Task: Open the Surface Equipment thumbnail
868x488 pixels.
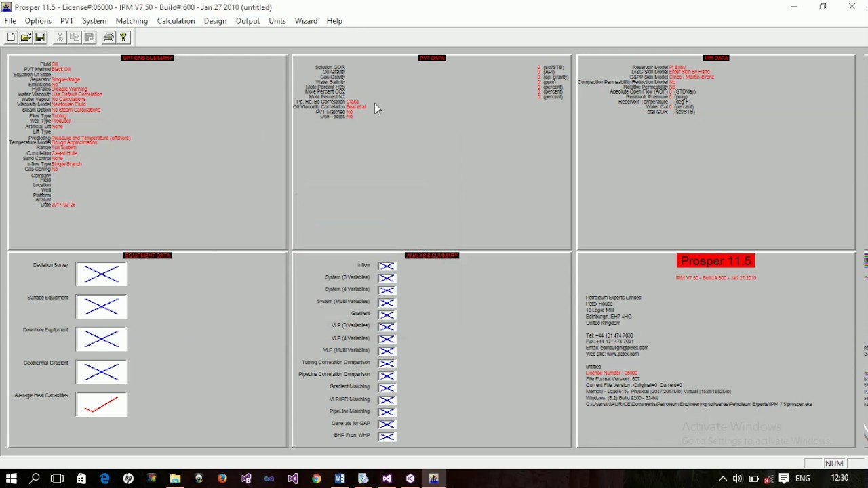Action: 102,307
